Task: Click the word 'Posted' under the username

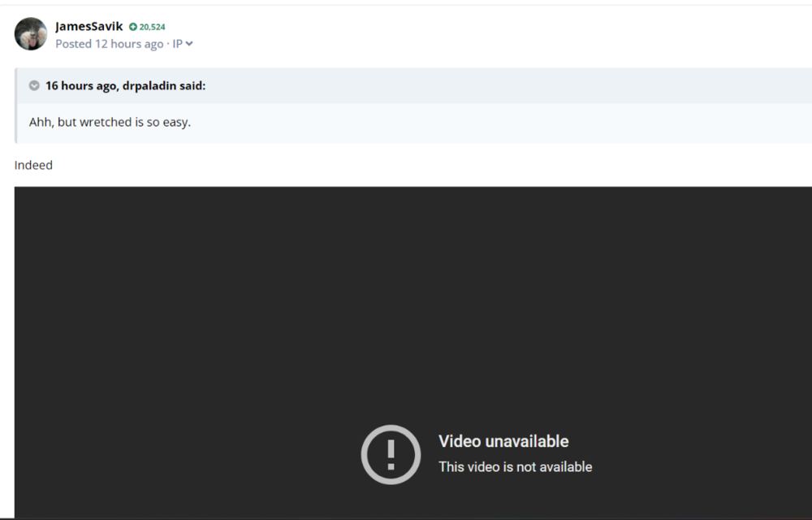Action: click(x=73, y=44)
